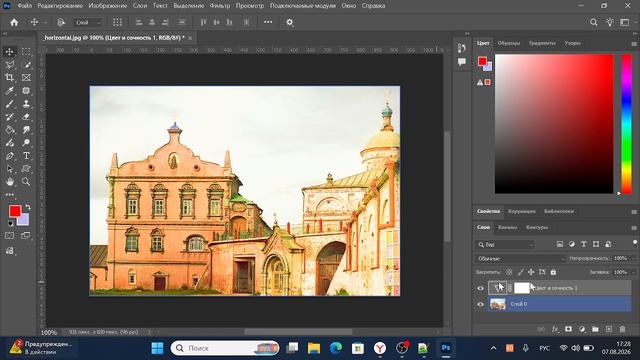Screen dimensions: 640x360
Task: Open the Edit Toolbar three dots
Action: 9,195
